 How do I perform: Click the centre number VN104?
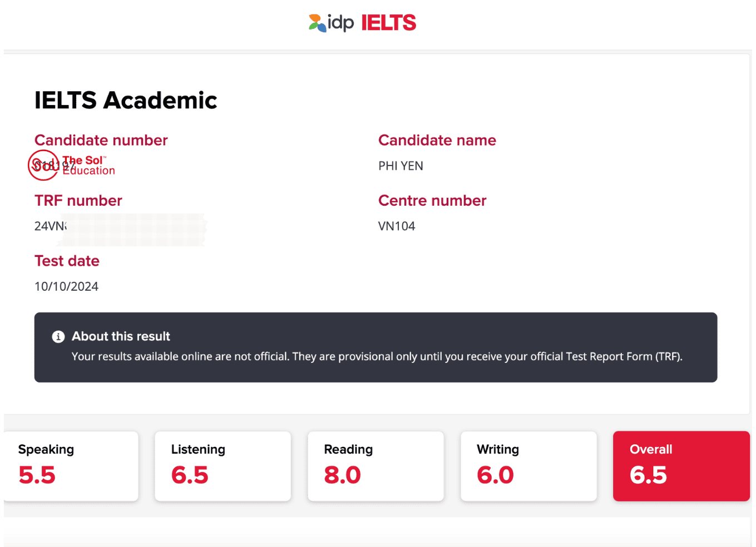click(x=397, y=226)
